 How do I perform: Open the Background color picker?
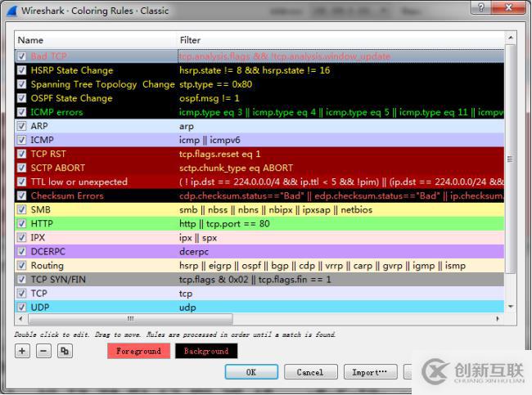(206, 351)
